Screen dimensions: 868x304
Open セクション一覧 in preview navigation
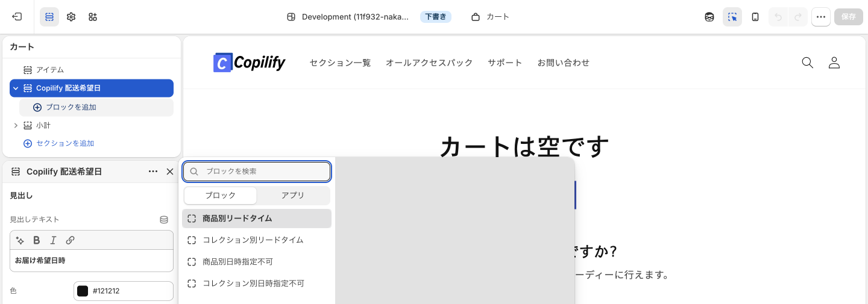(340, 63)
